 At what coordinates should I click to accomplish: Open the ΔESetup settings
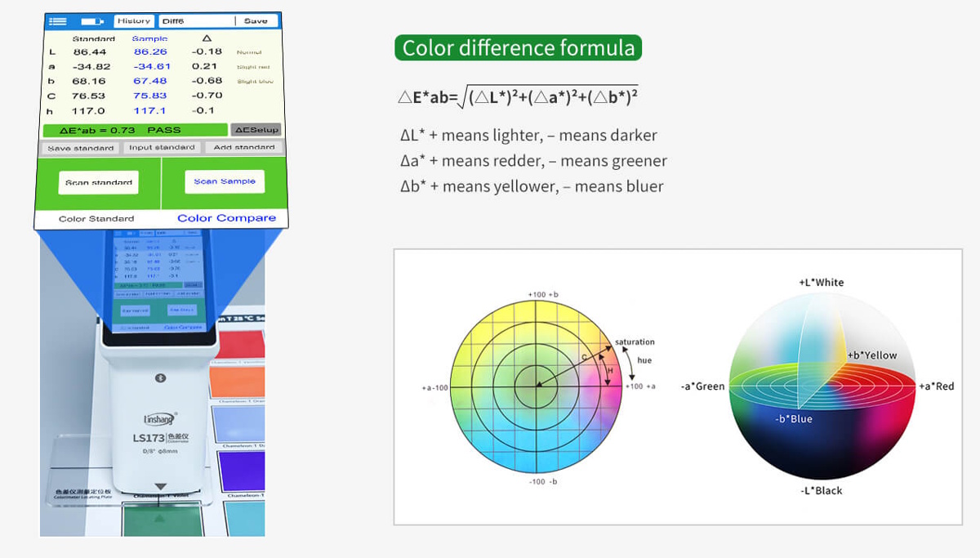tap(256, 130)
